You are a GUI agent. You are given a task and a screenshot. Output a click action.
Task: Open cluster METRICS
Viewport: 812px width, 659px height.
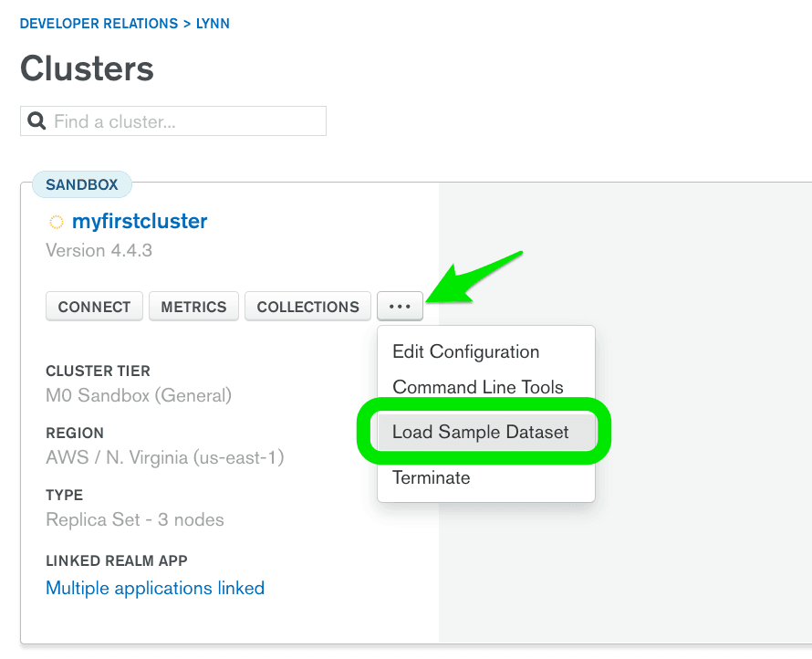[x=193, y=308]
